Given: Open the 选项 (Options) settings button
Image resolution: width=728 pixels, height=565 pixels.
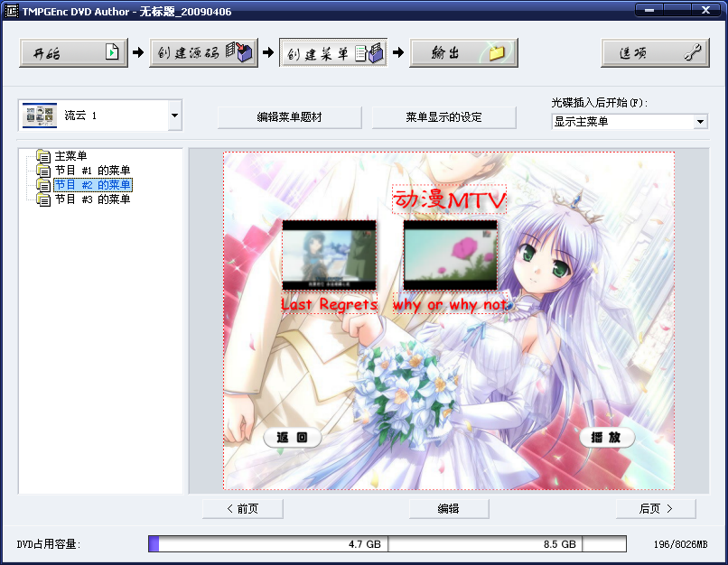Looking at the screenshot, I should pyautogui.click(x=655, y=53).
